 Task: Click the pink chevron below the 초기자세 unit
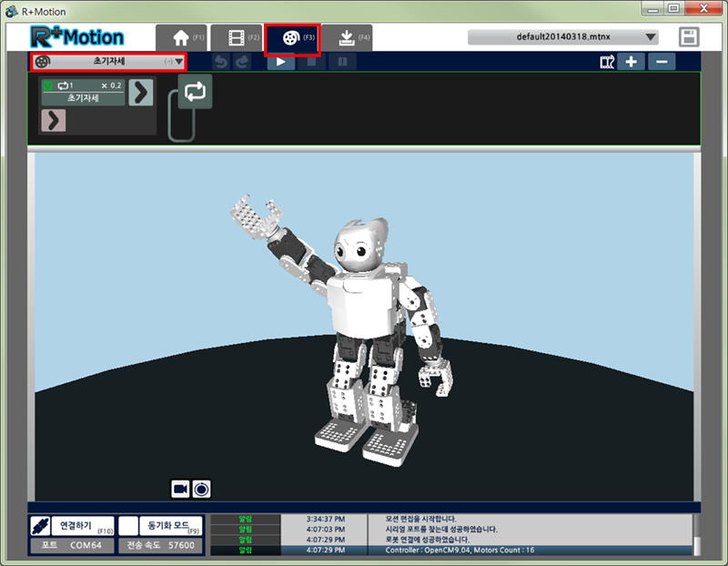pos(54,121)
